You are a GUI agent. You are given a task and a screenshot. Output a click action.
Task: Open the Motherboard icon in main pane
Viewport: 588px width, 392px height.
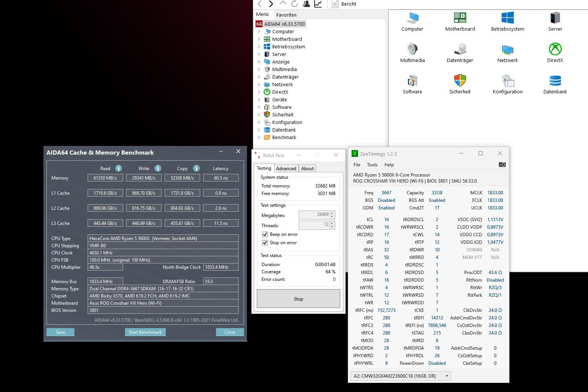click(460, 18)
